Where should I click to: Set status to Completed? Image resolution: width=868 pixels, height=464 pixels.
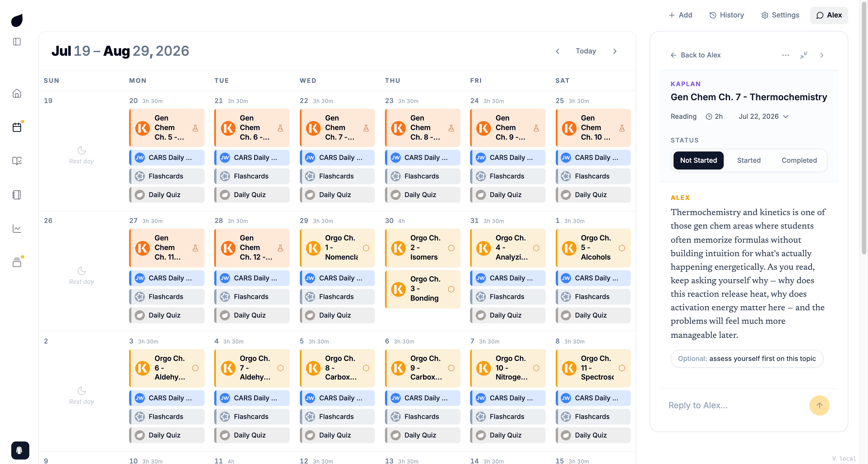[x=799, y=160]
